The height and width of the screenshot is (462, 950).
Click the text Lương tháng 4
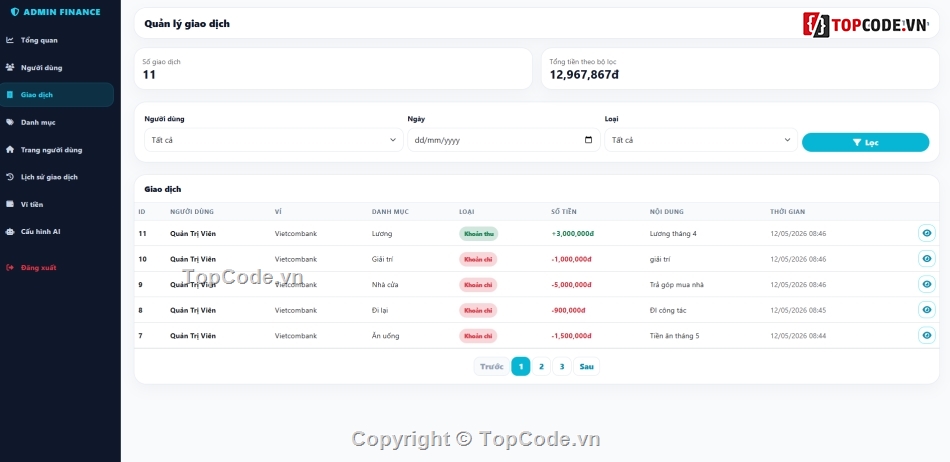(x=673, y=234)
